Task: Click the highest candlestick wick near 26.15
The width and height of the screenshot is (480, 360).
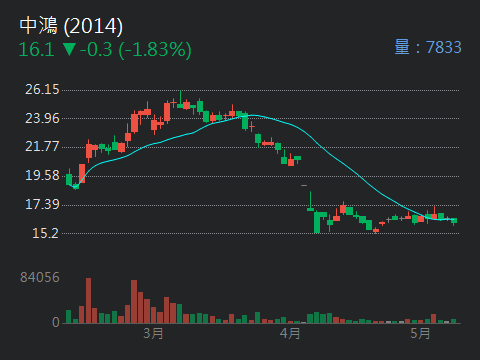Action: pos(180,99)
